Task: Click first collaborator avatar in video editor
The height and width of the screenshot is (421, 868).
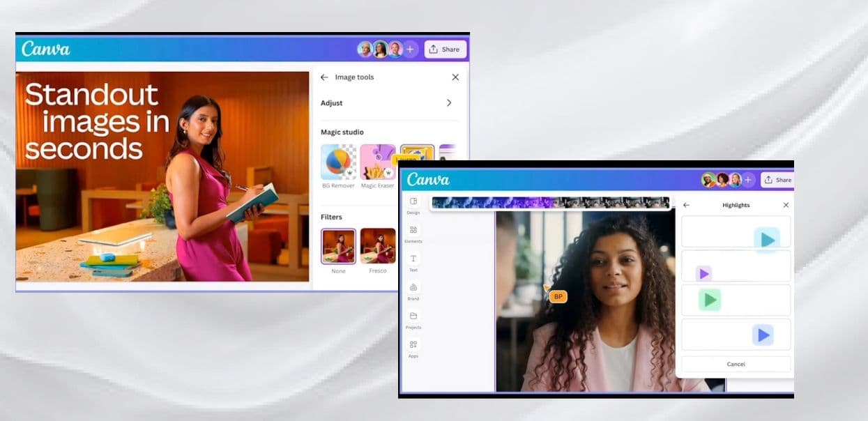Action: coord(708,180)
